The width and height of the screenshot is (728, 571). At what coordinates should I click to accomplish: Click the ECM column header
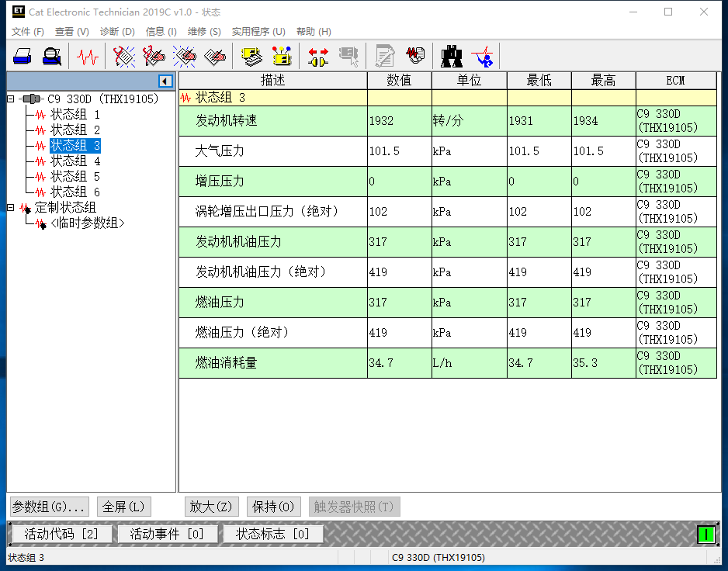pos(676,81)
